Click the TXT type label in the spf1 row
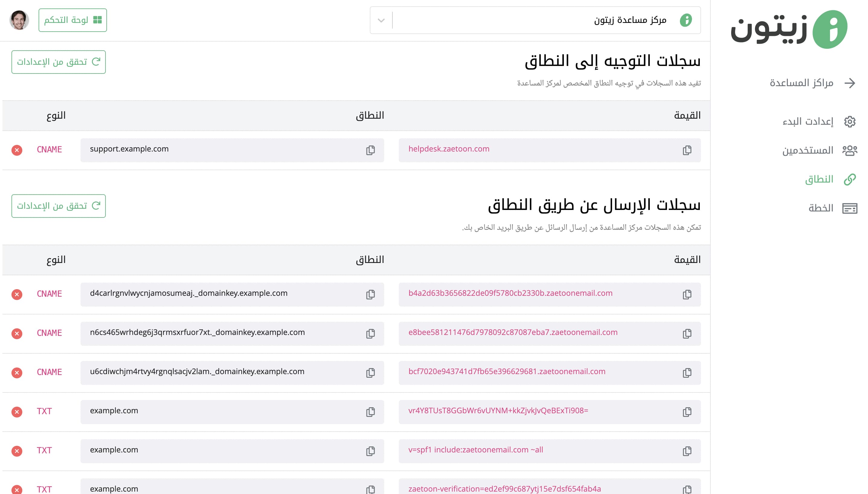The height and width of the screenshot is (494, 868). (44, 451)
